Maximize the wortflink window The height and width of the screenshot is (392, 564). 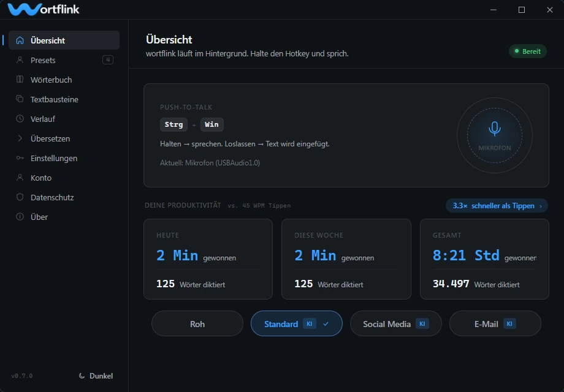(x=522, y=10)
